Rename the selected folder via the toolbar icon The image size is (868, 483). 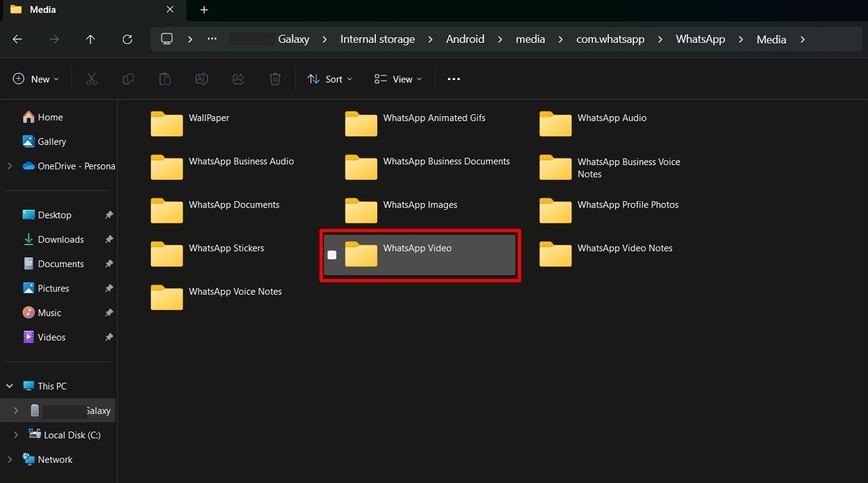202,79
